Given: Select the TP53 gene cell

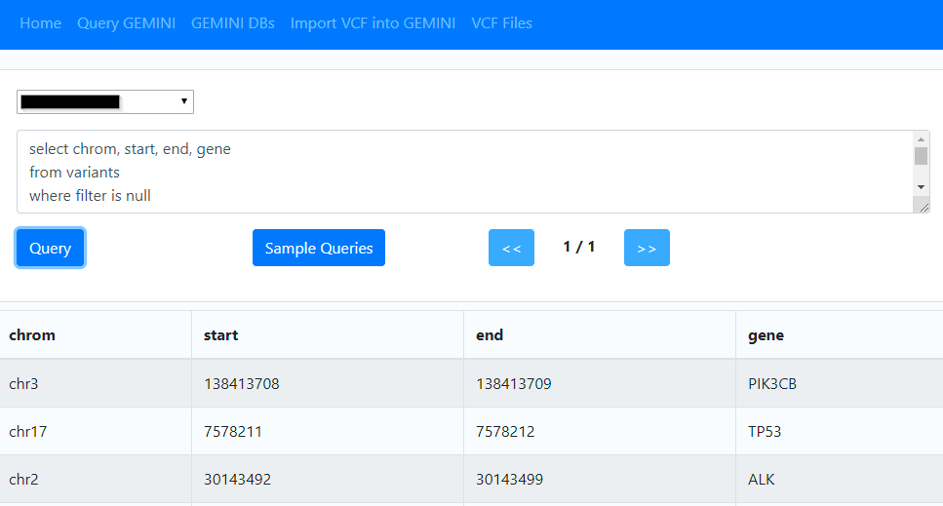Looking at the screenshot, I should tap(840, 431).
